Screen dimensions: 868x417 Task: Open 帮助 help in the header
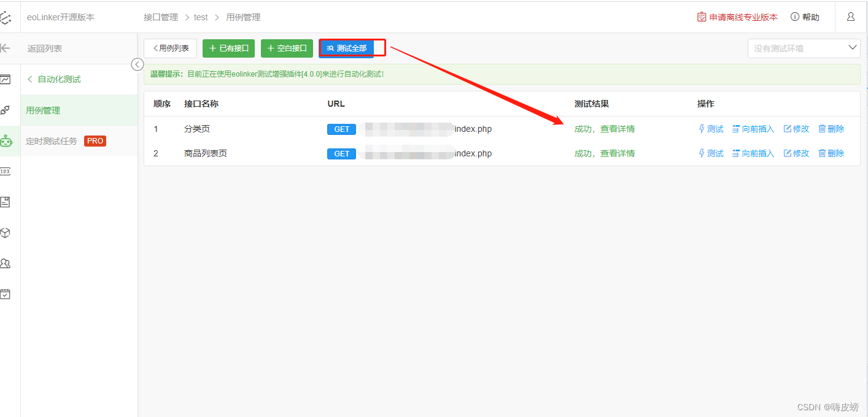coord(805,17)
